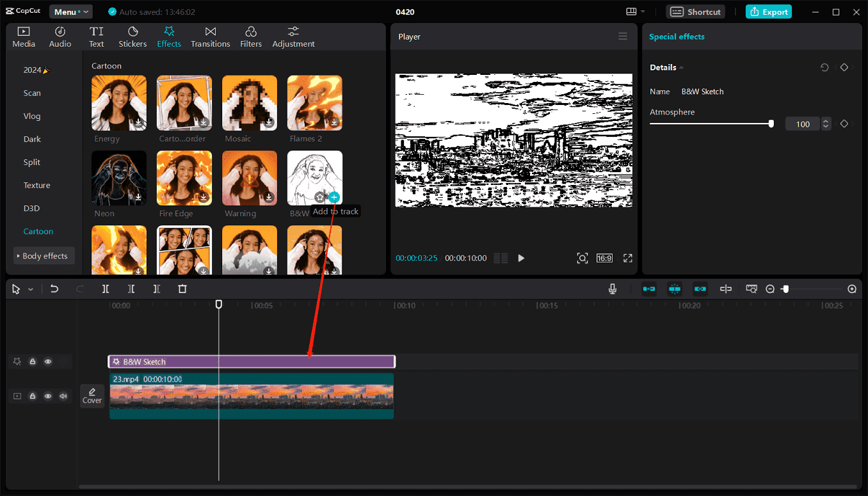The height and width of the screenshot is (496, 868).
Task: Click the Shortcut button
Action: pyautogui.click(x=696, y=12)
